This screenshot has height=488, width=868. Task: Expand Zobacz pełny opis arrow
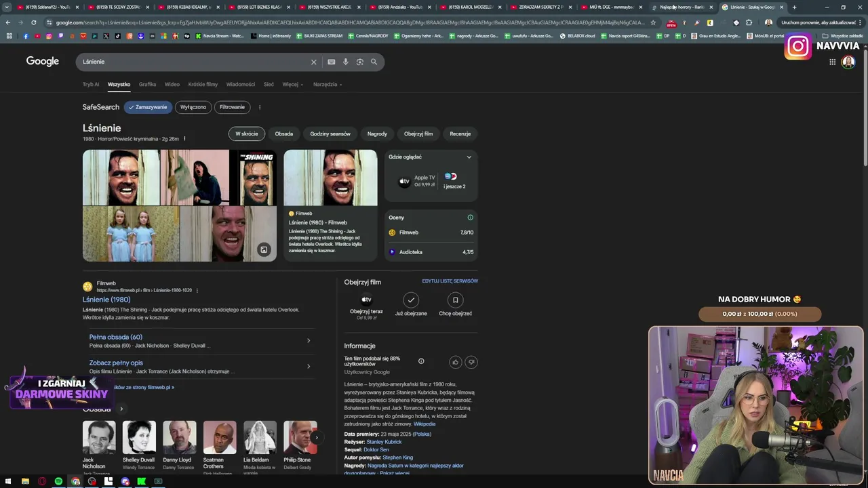click(309, 367)
